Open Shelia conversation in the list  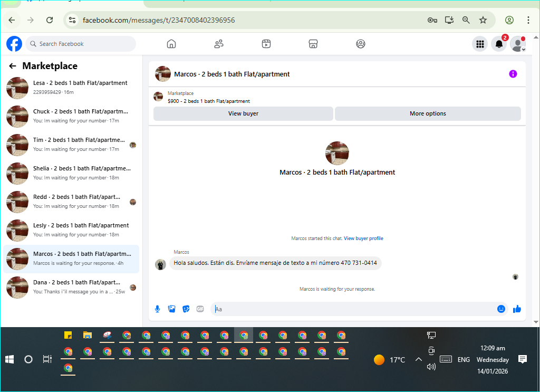pos(71,173)
